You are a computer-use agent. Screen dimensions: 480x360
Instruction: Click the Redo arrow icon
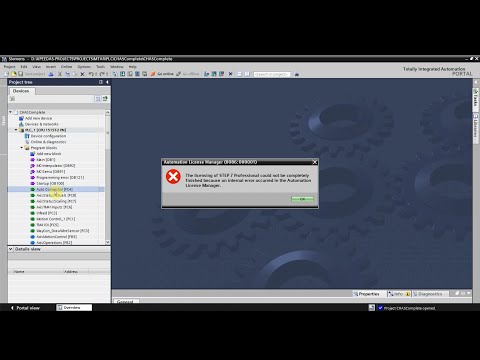point(103,74)
